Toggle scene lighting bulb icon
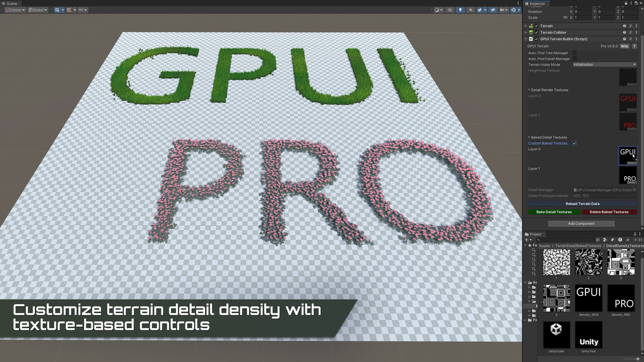The height and width of the screenshot is (362, 644). [x=460, y=10]
